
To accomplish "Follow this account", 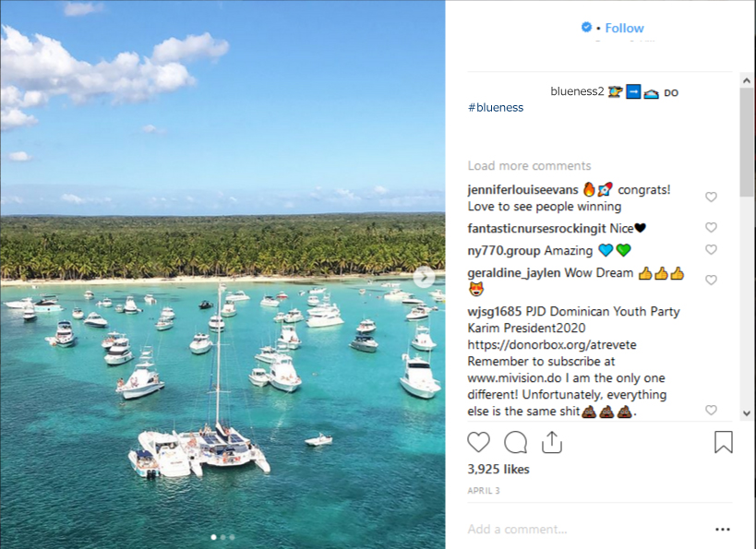I will pyautogui.click(x=625, y=28).
